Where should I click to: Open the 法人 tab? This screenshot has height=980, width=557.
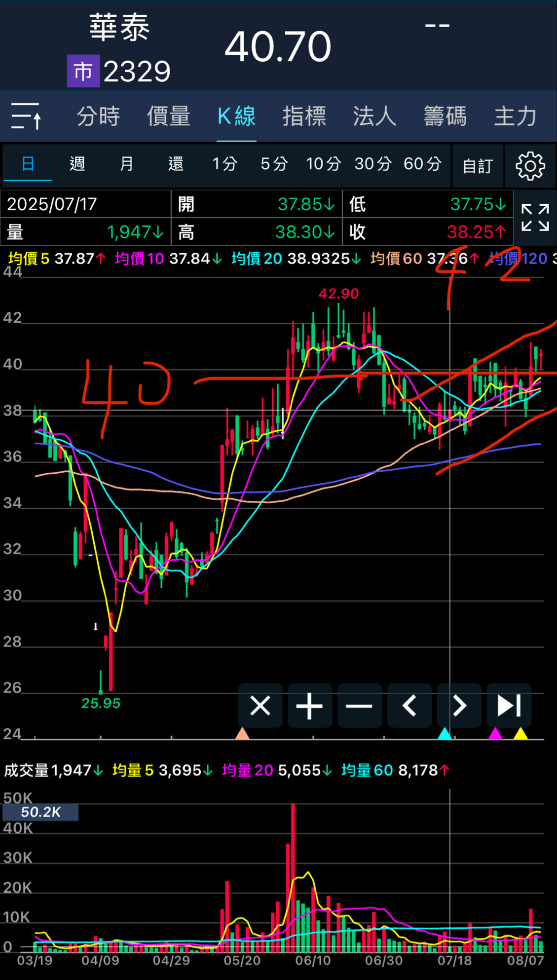(374, 116)
